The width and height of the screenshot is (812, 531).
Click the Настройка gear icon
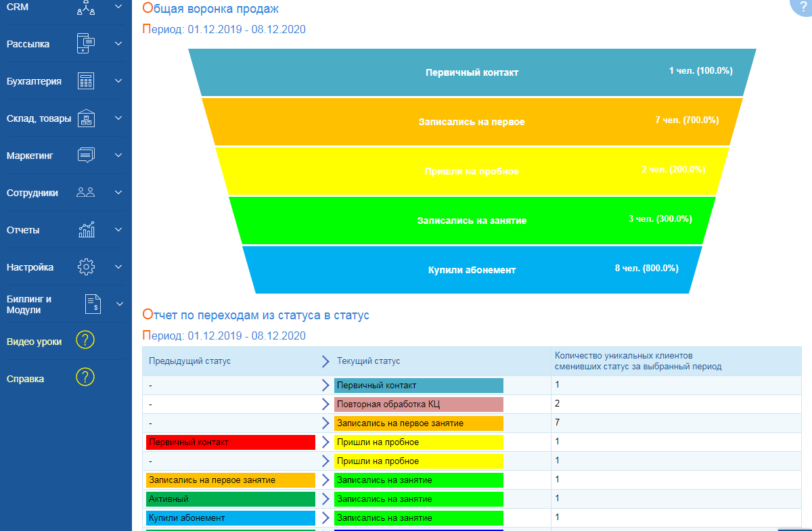click(x=86, y=267)
